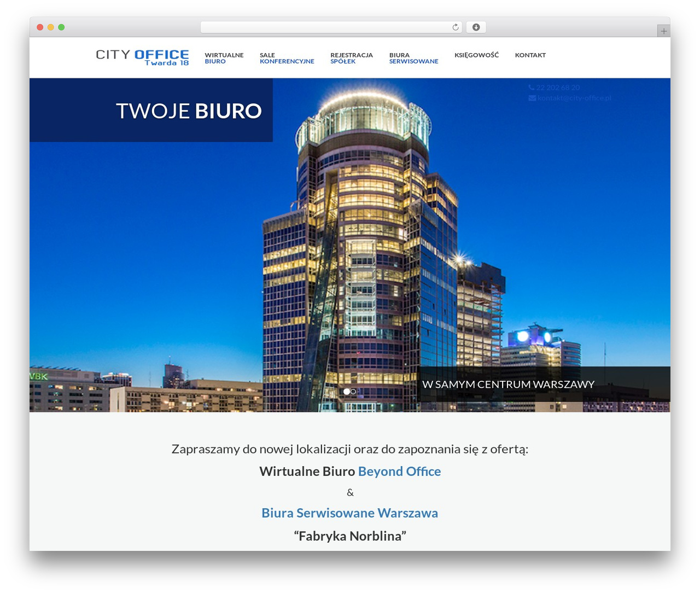The image size is (700, 593).
Task: Follow the Biura Serwisowane Warszawa link
Action: 349,513
